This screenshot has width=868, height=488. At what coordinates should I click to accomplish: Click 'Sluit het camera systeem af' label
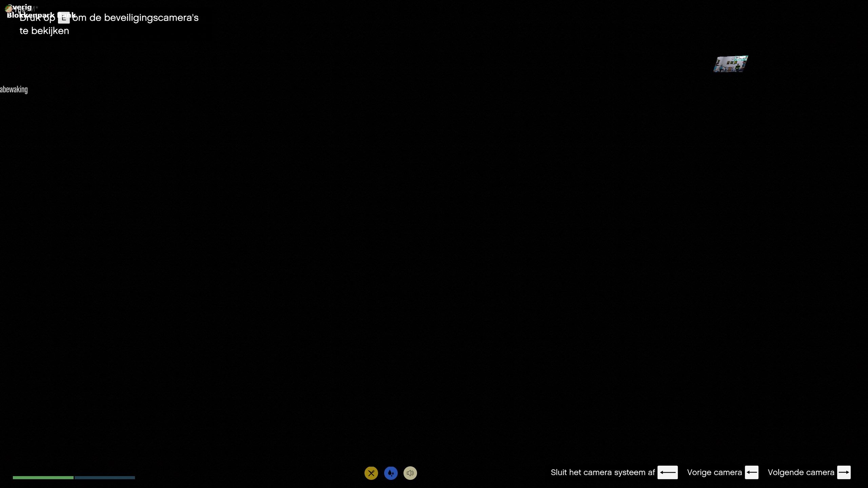(603, 472)
